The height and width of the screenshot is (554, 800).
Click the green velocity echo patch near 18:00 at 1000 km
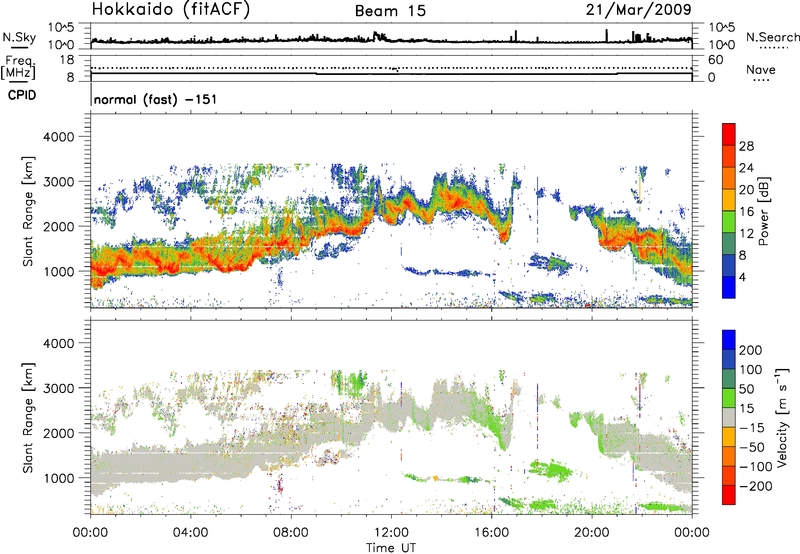[551, 470]
